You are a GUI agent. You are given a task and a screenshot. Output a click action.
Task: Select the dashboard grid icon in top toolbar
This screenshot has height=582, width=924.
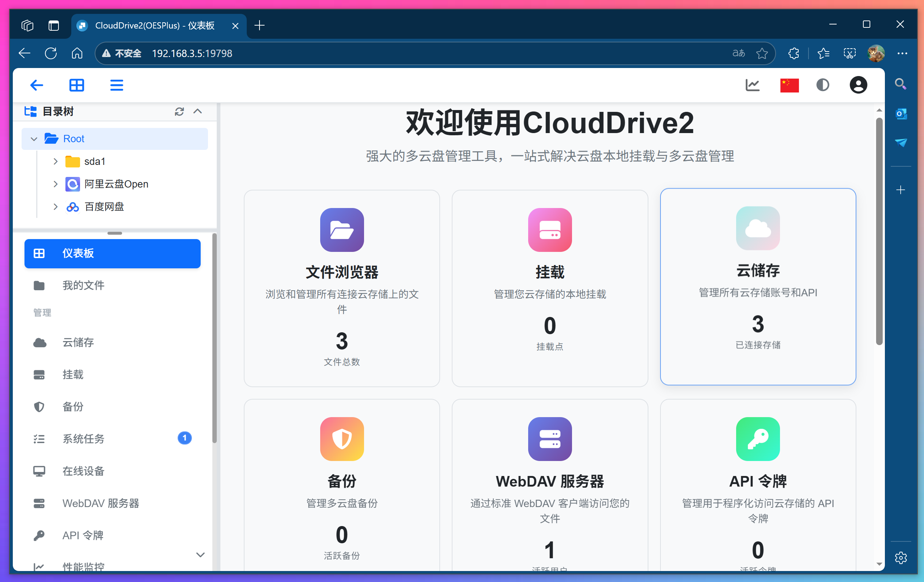point(77,85)
